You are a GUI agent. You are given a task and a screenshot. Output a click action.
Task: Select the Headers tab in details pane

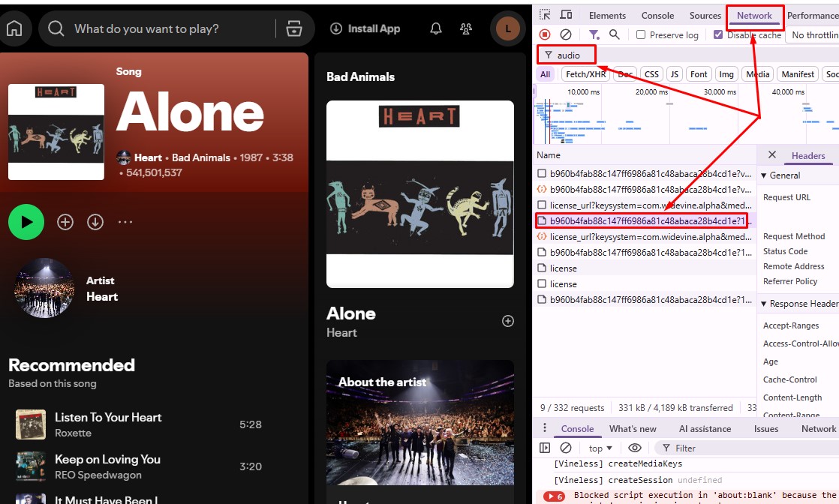click(808, 156)
